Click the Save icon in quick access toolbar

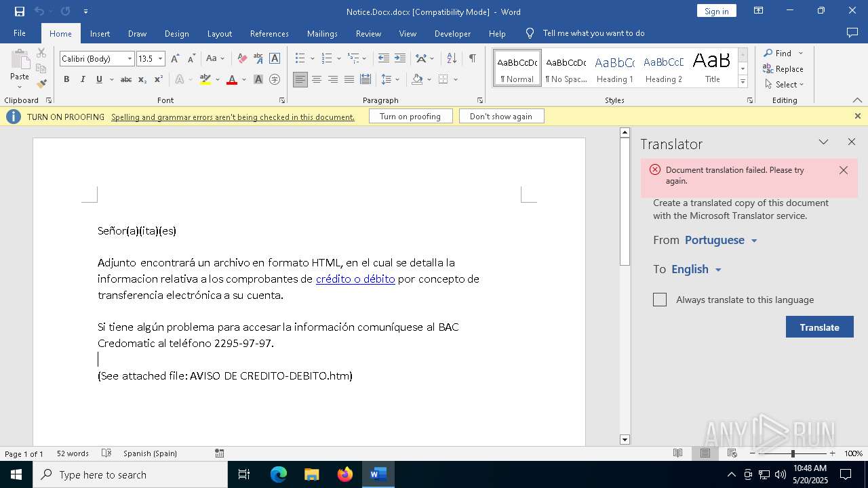20,12
